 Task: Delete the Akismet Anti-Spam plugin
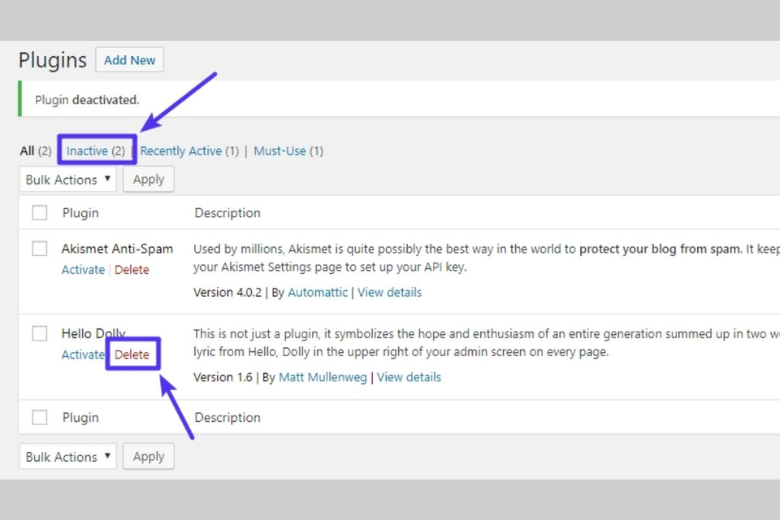[x=132, y=270]
